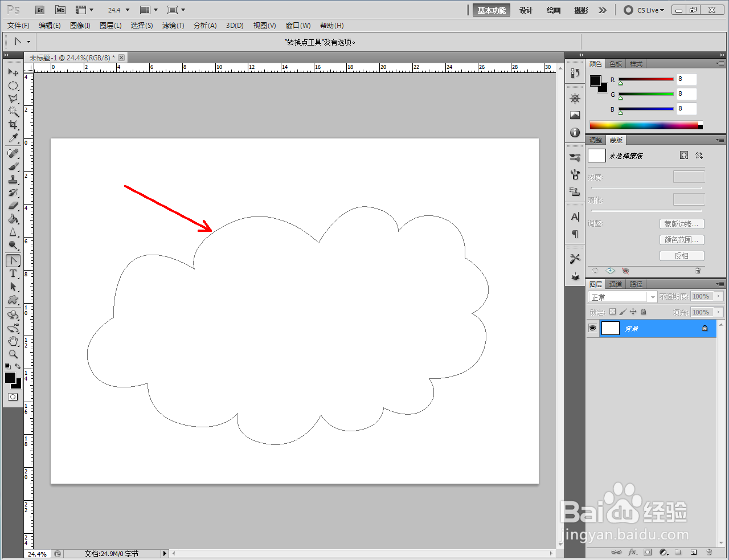
Task: Select the Type tool
Action: coord(13,274)
